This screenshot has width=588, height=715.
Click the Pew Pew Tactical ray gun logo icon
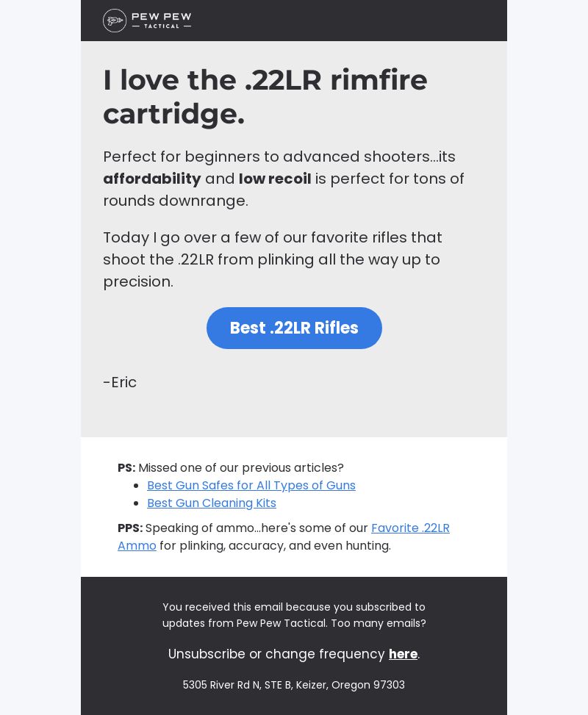point(115,21)
